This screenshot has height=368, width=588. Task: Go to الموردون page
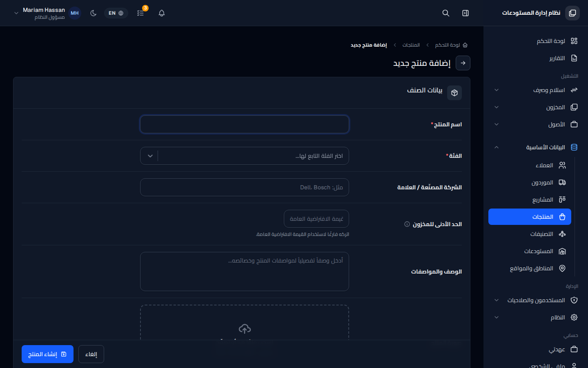click(530, 182)
